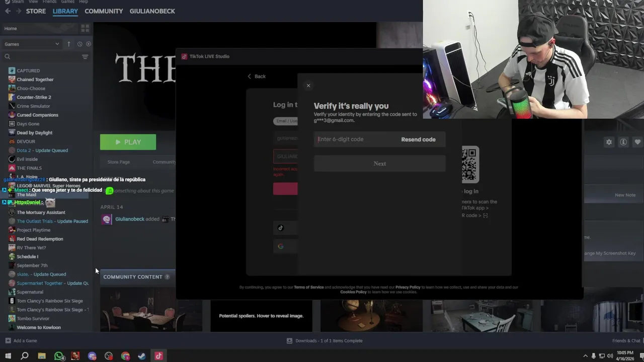This screenshot has height=362, width=644.
Task: Open Steam LIBRARY tab
Action: pyautogui.click(x=65, y=11)
